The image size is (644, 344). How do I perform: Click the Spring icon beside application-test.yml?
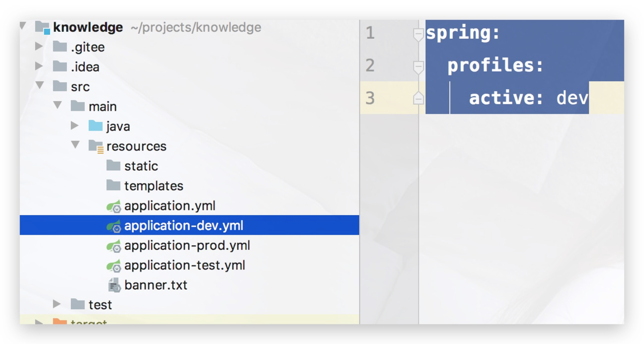114,266
